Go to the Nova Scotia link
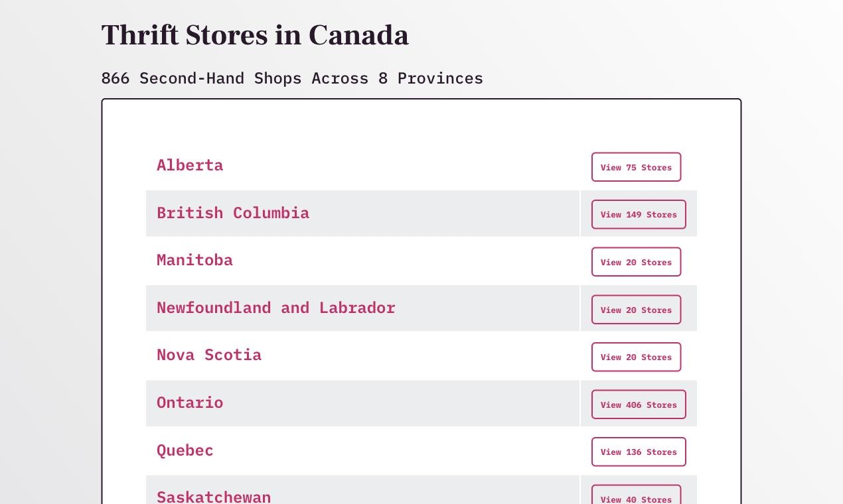This screenshot has height=504, width=843. (x=209, y=355)
